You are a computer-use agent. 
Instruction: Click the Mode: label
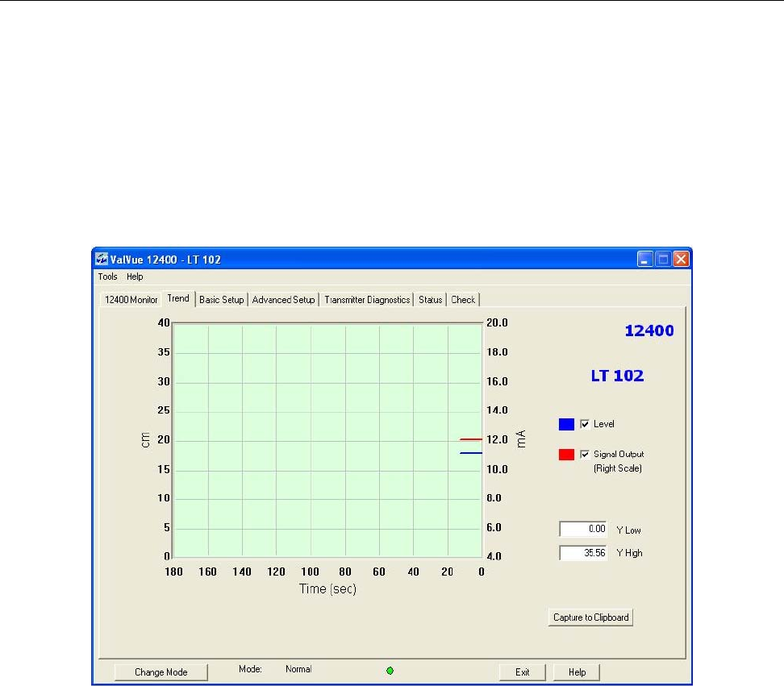pyautogui.click(x=250, y=669)
